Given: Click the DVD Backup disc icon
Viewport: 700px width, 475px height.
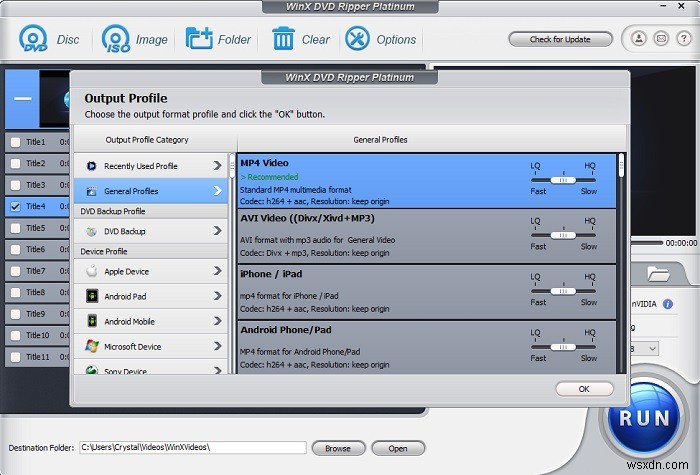Looking at the screenshot, I should (x=91, y=231).
